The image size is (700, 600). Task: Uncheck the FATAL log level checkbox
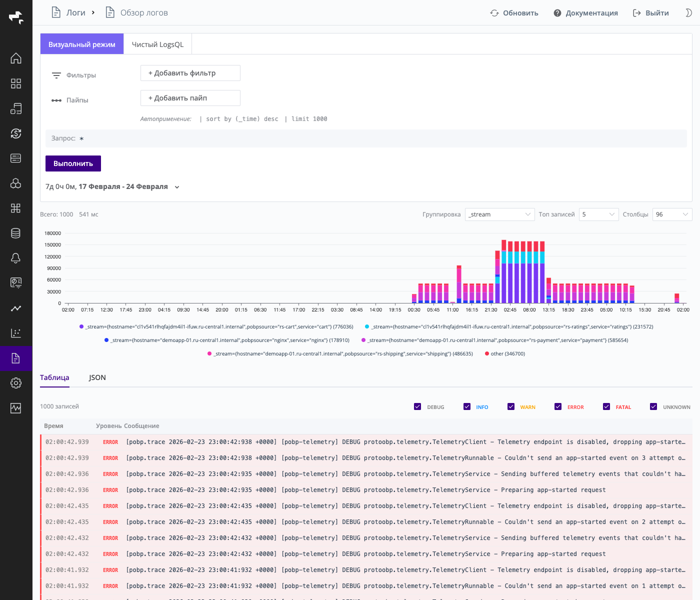pos(606,406)
